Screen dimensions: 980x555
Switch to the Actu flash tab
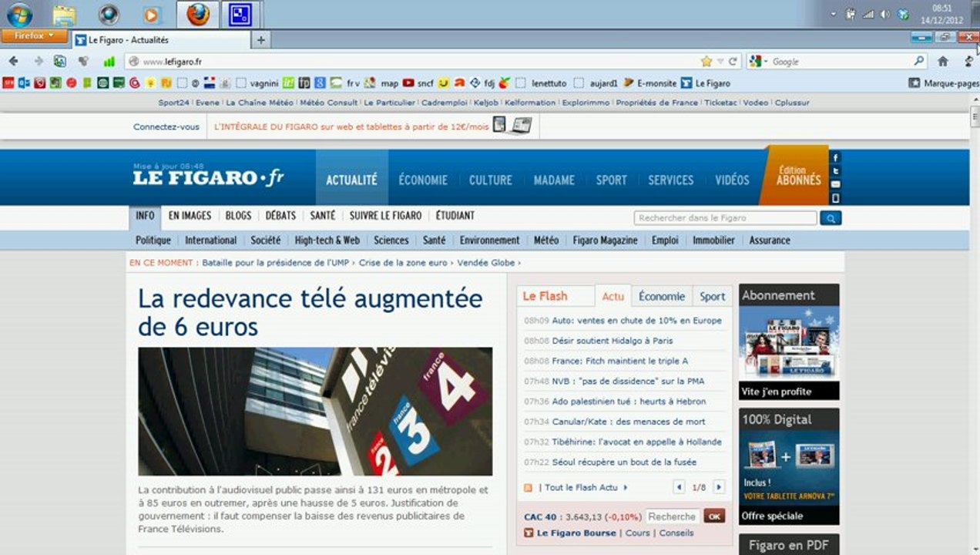[x=613, y=296]
